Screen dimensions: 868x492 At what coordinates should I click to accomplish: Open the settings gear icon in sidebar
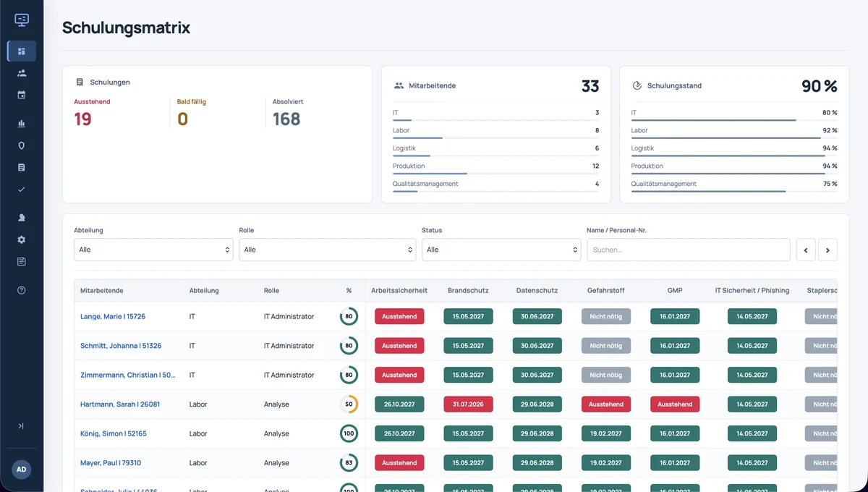coord(22,239)
